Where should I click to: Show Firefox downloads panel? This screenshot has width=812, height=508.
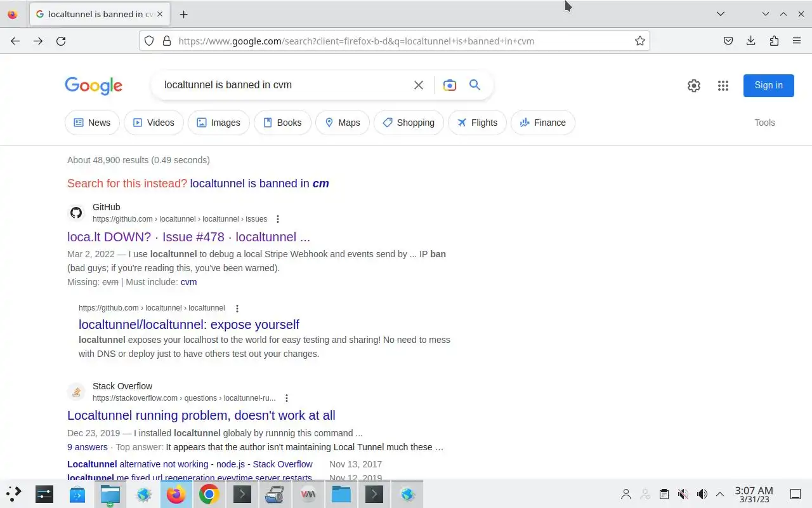coord(751,41)
